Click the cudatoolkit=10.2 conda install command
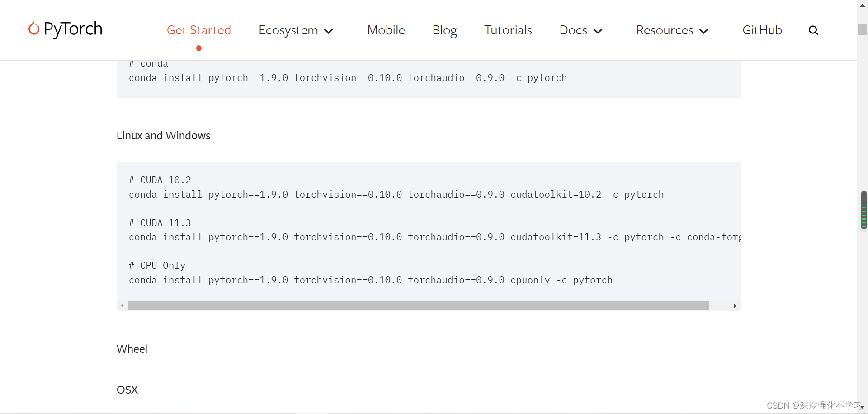868x414 pixels. [x=396, y=195]
